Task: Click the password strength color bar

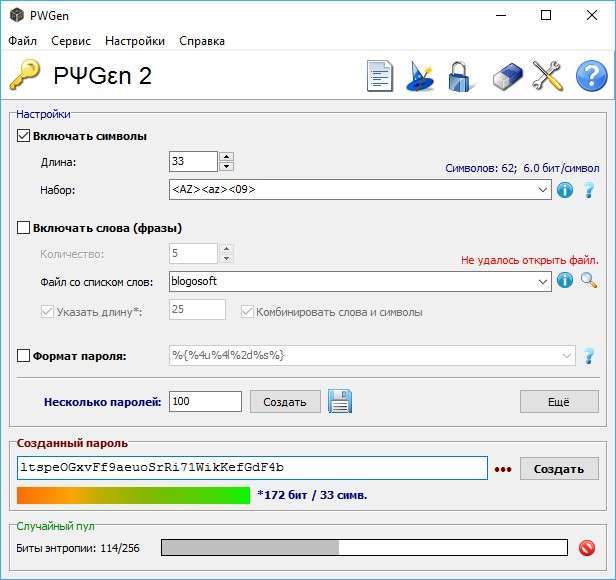Action: pyautogui.click(x=134, y=496)
